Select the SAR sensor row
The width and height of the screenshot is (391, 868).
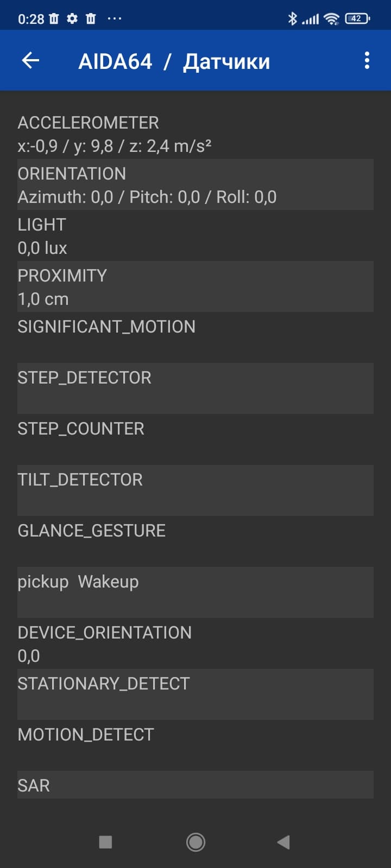click(195, 785)
